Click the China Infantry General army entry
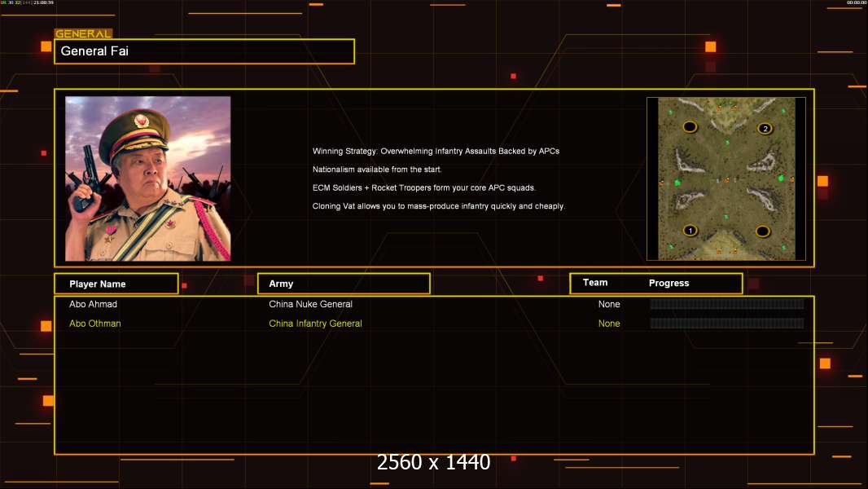Screen dimensions: 868x489 point(316,324)
